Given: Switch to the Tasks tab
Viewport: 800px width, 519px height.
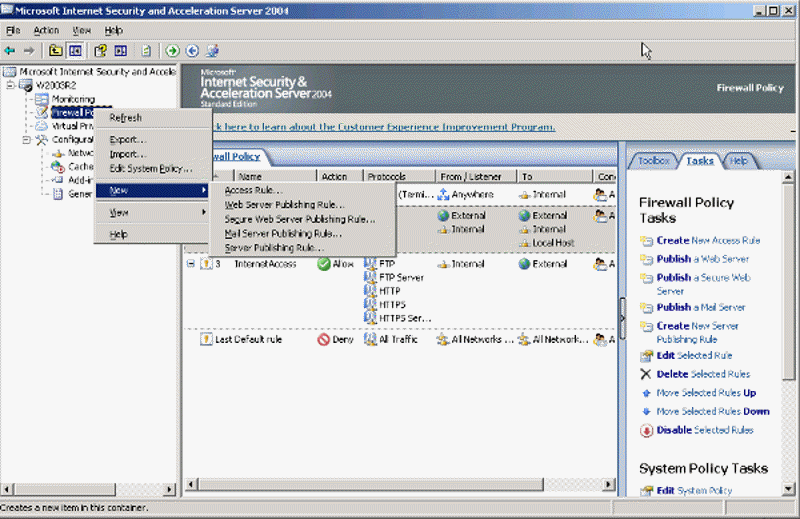Looking at the screenshot, I should 700,161.
